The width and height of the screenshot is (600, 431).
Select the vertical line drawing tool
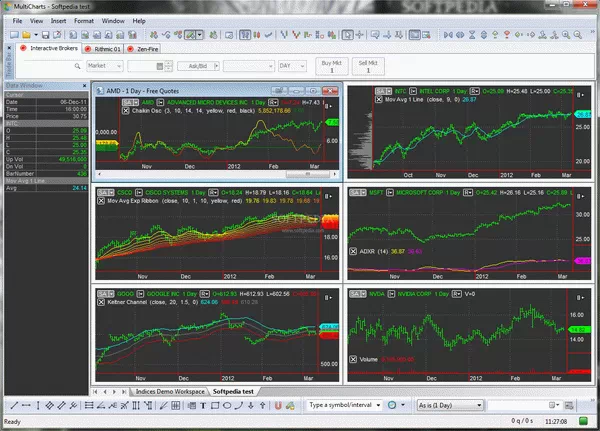38,405
